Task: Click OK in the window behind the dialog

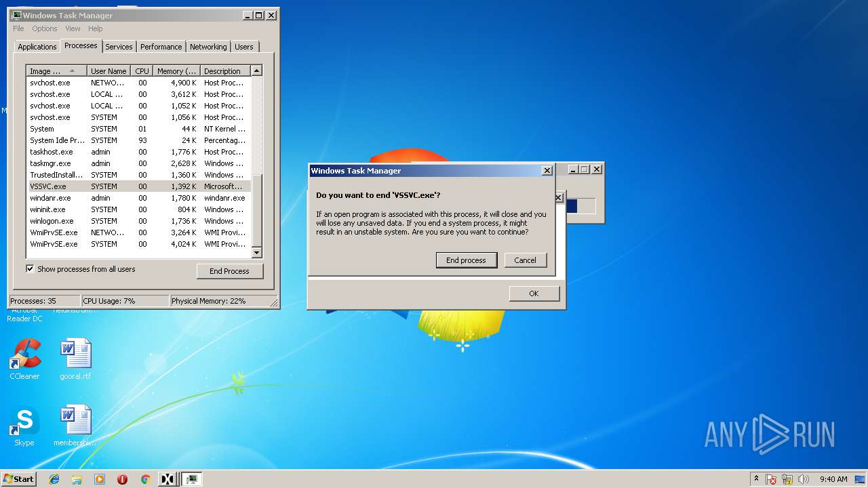Action: click(534, 293)
